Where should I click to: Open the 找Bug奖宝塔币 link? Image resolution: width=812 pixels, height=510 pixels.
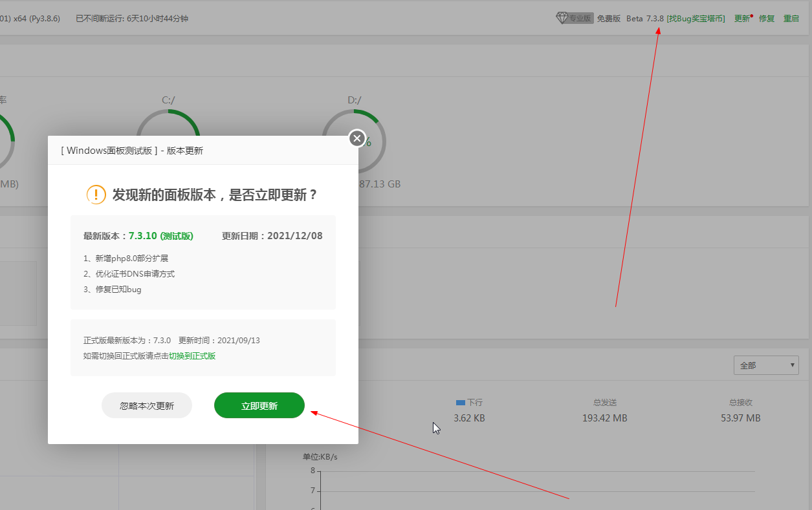tap(696, 19)
